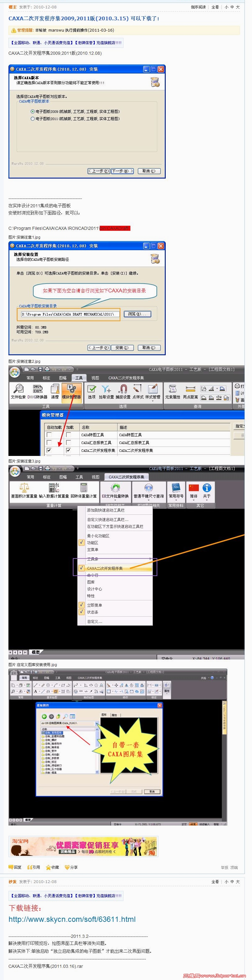Click the CAXA application logo button in 工具 tab screenshot

point(15,372)
